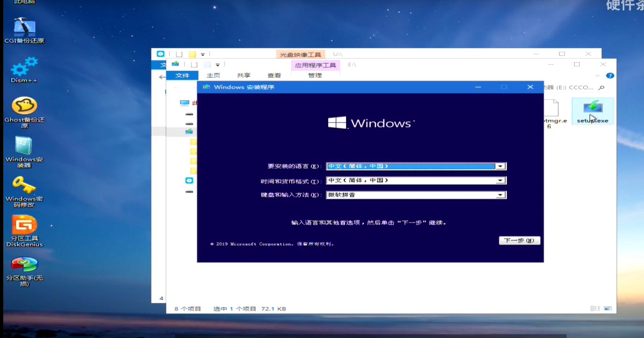This screenshot has height=338, width=644.
Task: Switch to the 共享 ribbon tab
Action: tap(244, 75)
